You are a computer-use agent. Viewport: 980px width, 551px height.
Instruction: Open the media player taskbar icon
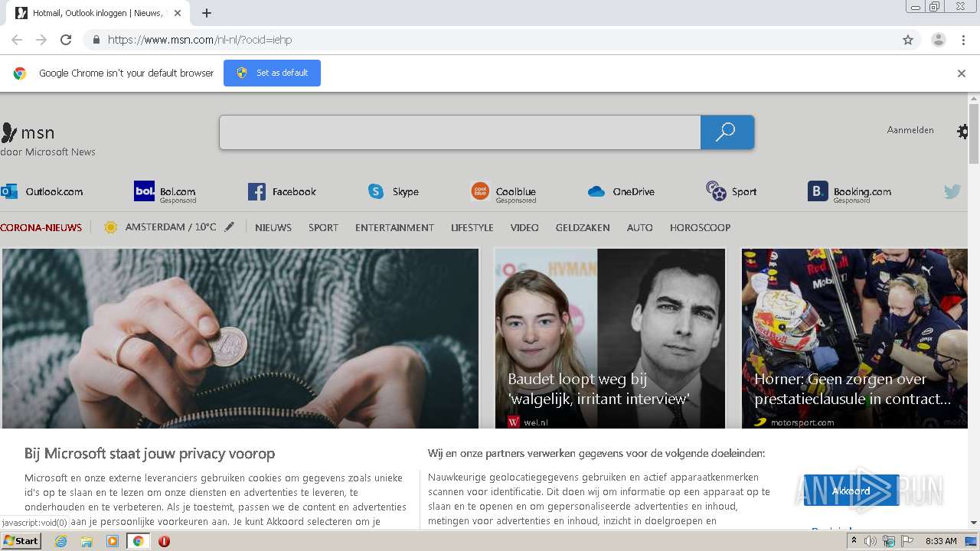(x=113, y=541)
